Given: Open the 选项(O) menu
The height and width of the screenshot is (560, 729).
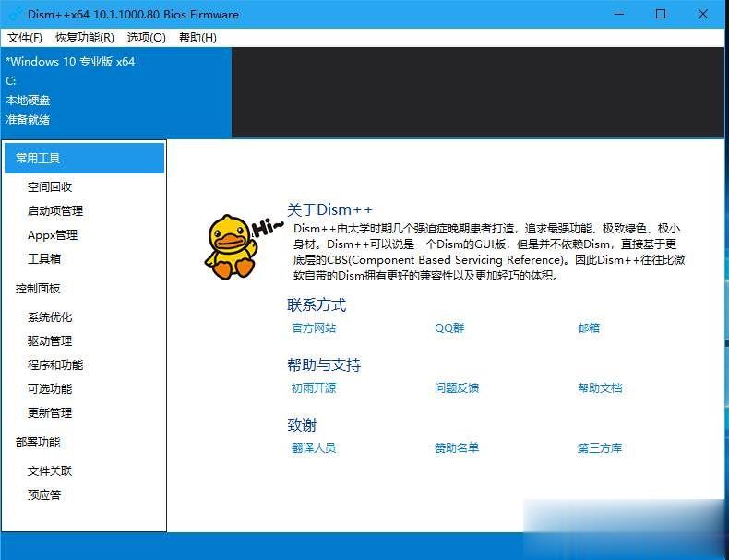Looking at the screenshot, I should [x=147, y=38].
